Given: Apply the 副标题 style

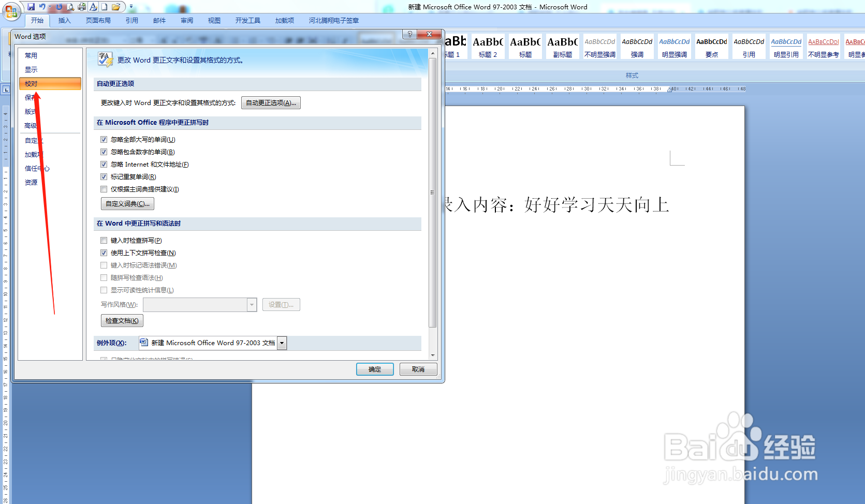Looking at the screenshot, I should [x=562, y=47].
